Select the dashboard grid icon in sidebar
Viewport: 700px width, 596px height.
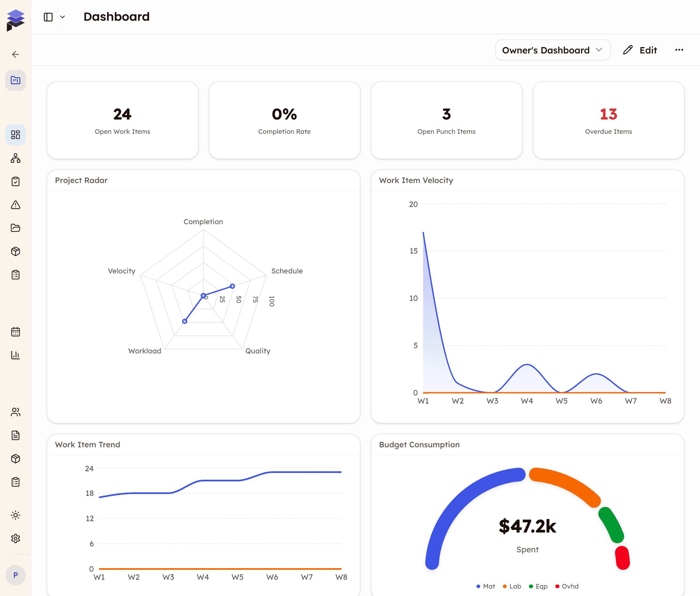click(x=16, y=135)
